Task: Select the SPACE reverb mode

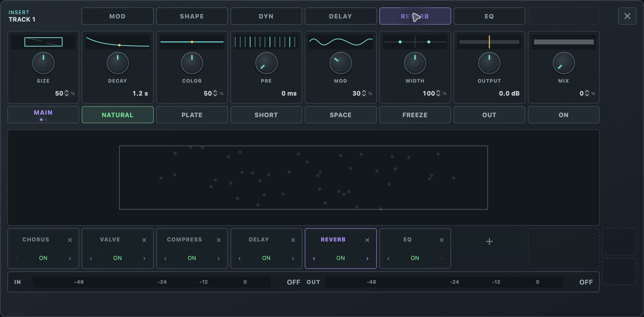Action: pos(340,115)
